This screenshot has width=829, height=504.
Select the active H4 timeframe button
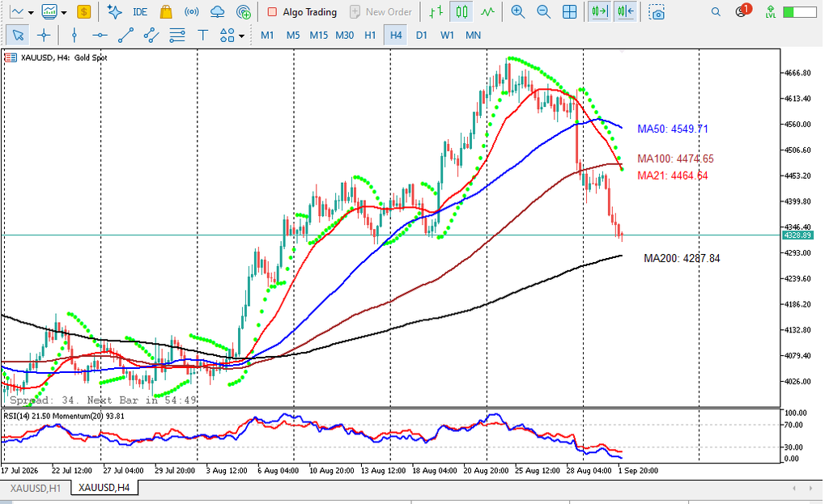[x=396, y=36]
